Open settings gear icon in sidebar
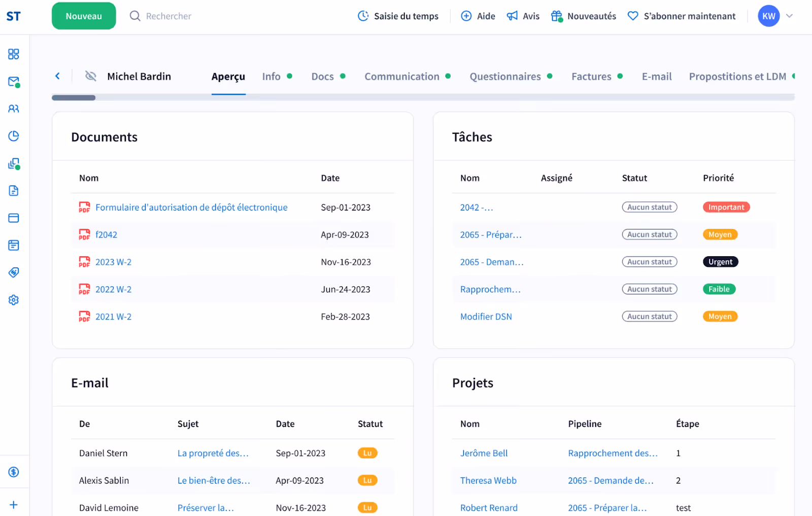The height and width of the screenshot is (516, 812). (14, 300)
